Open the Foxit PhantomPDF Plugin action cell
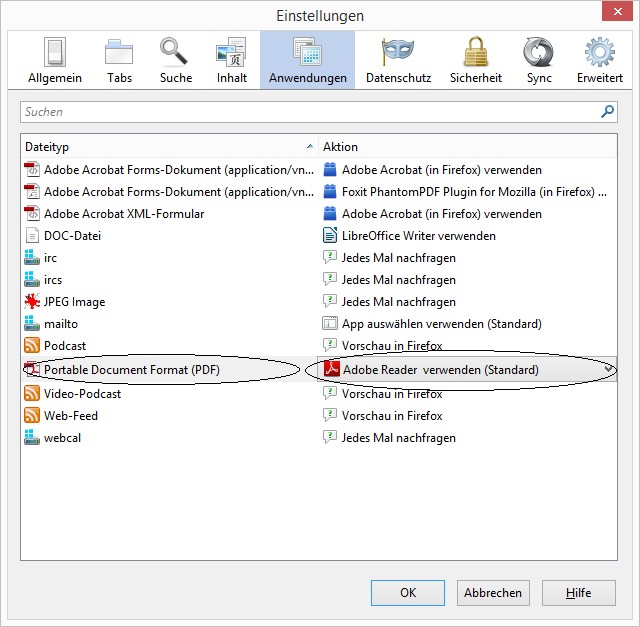The image size is (640, 627). [468, 191]
